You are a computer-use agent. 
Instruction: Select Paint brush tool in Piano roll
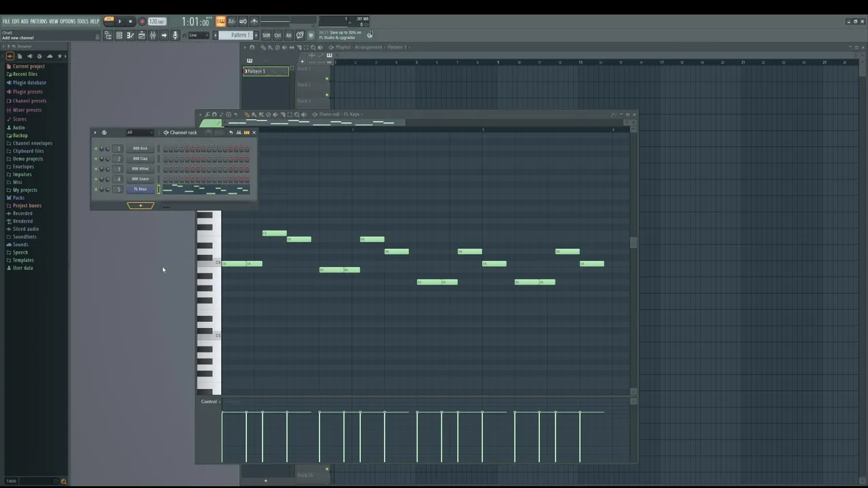coord(254,115)
